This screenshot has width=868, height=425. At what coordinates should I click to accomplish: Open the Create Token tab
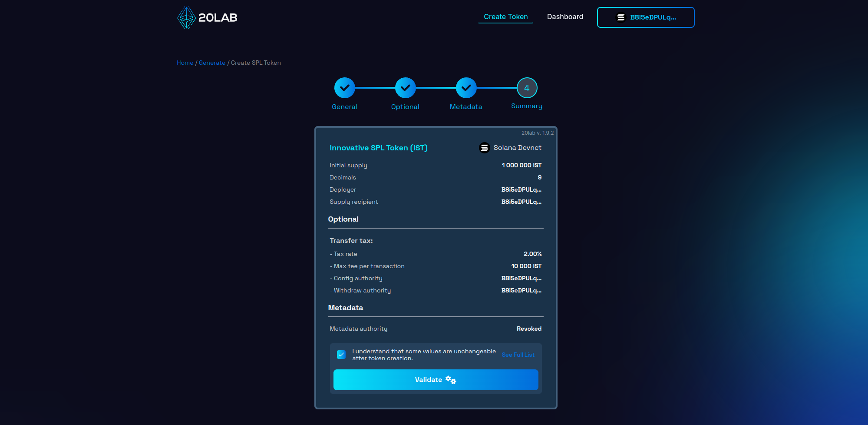click(506, 17)
